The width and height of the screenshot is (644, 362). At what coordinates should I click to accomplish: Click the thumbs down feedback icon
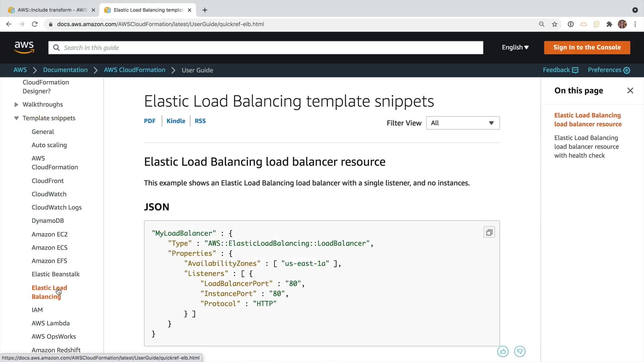(x=520, y=351)
